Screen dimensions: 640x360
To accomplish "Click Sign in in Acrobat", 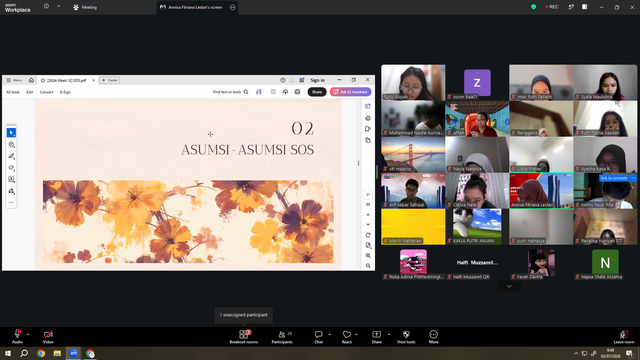I will pyautogui.click(x=318, y=80).
